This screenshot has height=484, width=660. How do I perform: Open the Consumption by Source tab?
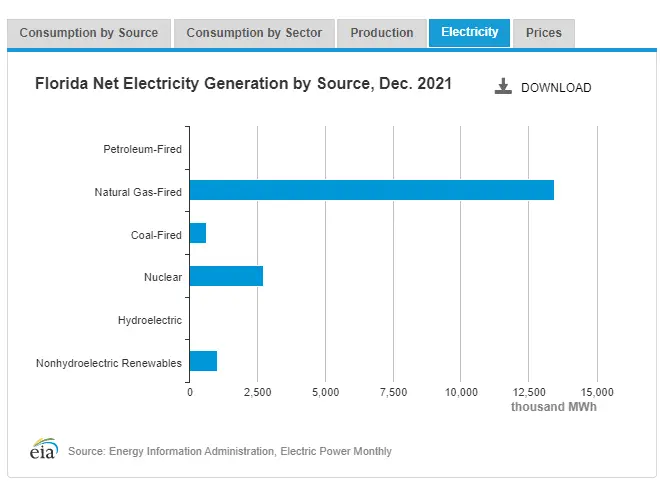tap(89, 33)
